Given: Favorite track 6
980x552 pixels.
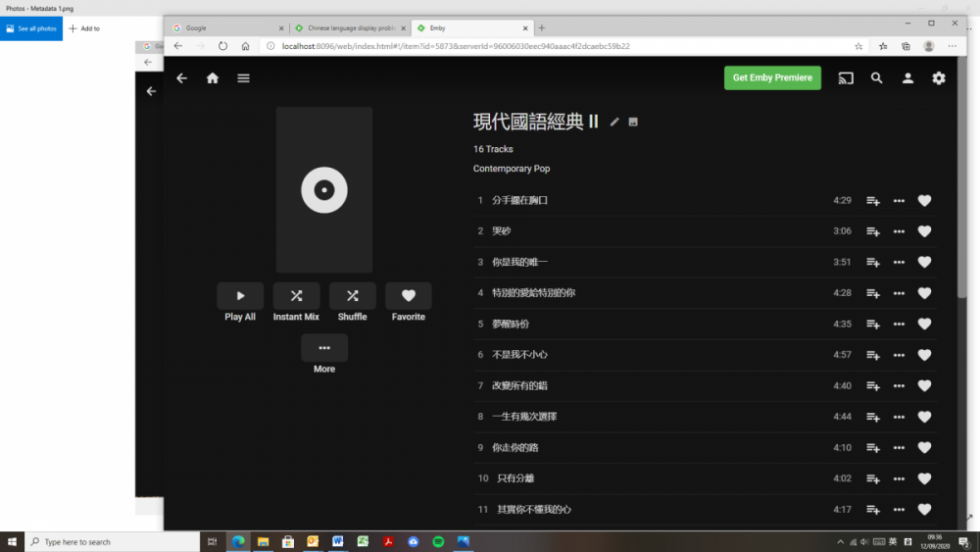Looking at the screenshot, I should (924, 355).
